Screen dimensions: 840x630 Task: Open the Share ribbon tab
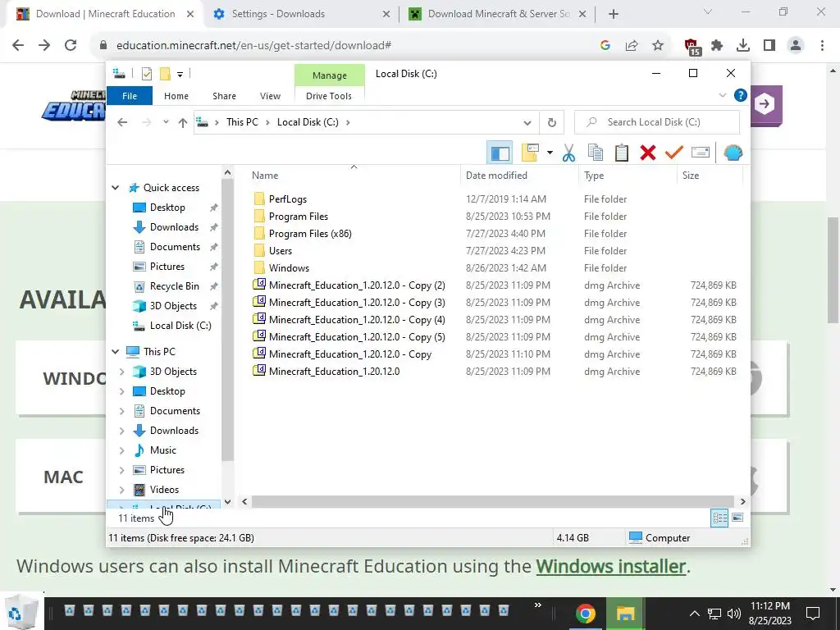224,96
